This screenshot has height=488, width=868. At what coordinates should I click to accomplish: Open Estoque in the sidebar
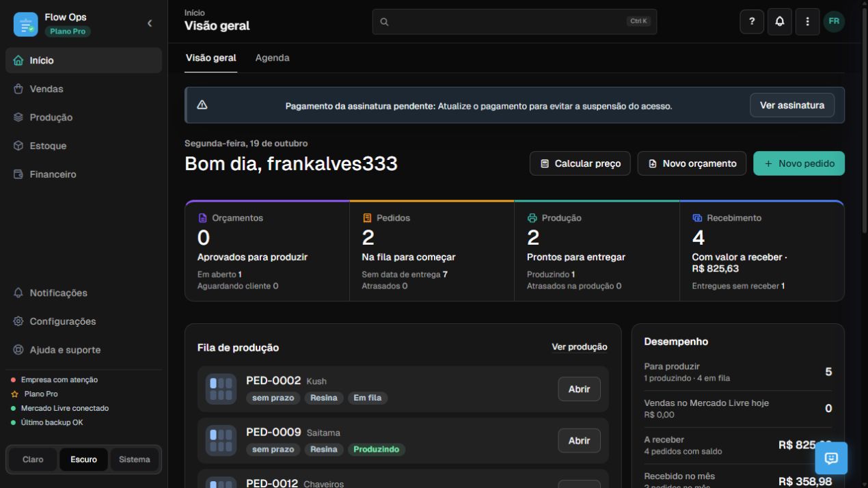click(x=84, y=146)
